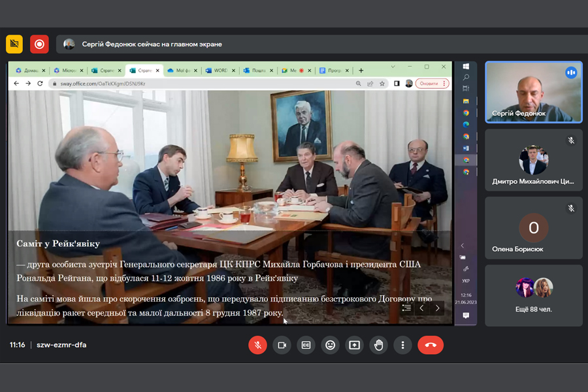Click the share page icon in address bar

tap(370, 84)
